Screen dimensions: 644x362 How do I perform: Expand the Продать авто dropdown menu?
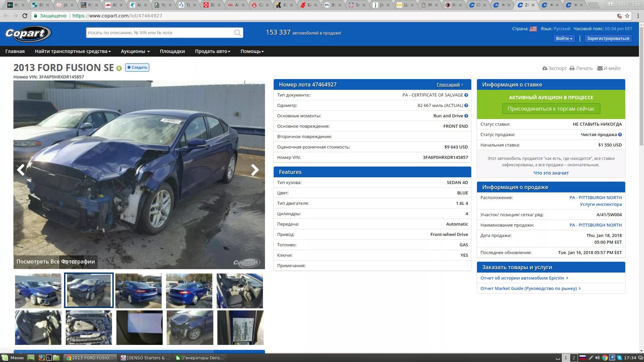point(213,51)
